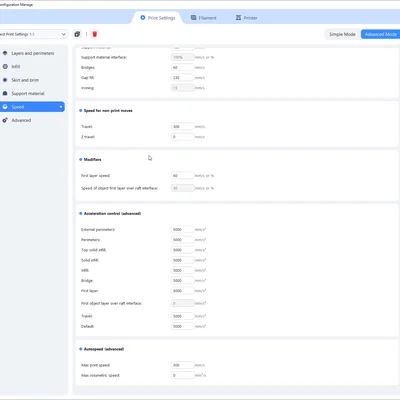Click "Speed of object first layer over raft interface:" label
The height and width of the screenshot is (400, 400).
point(119,188)
